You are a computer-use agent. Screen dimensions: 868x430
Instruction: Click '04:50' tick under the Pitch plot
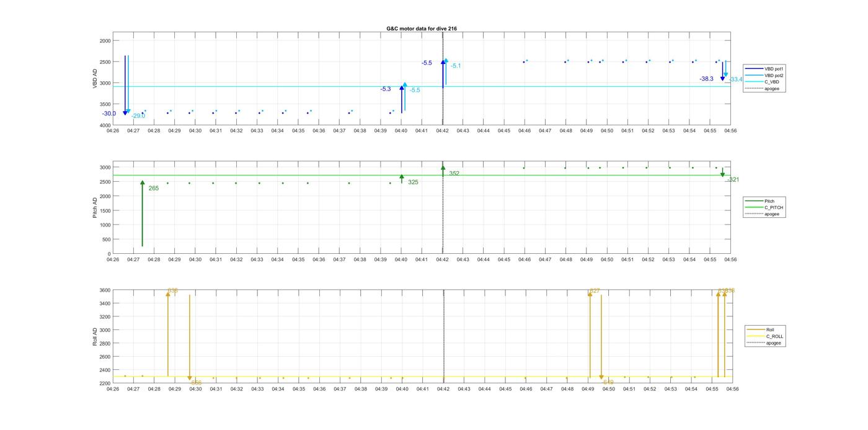coord(607,259)
